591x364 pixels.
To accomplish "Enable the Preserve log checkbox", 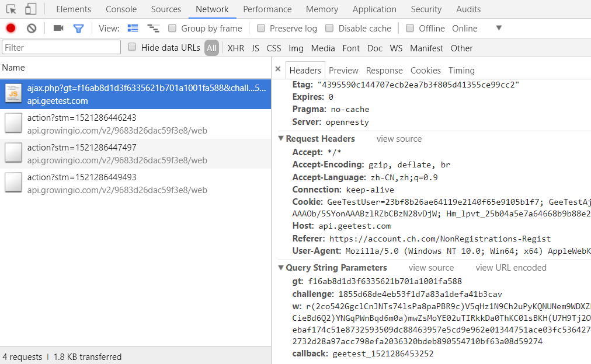I will tap(261, 28).
